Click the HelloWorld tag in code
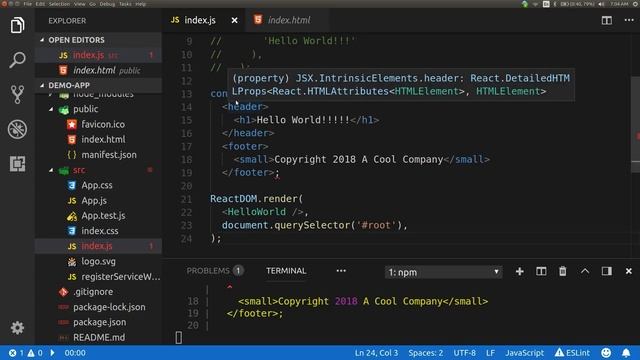The image size is (640, 360). pos(256,212)
